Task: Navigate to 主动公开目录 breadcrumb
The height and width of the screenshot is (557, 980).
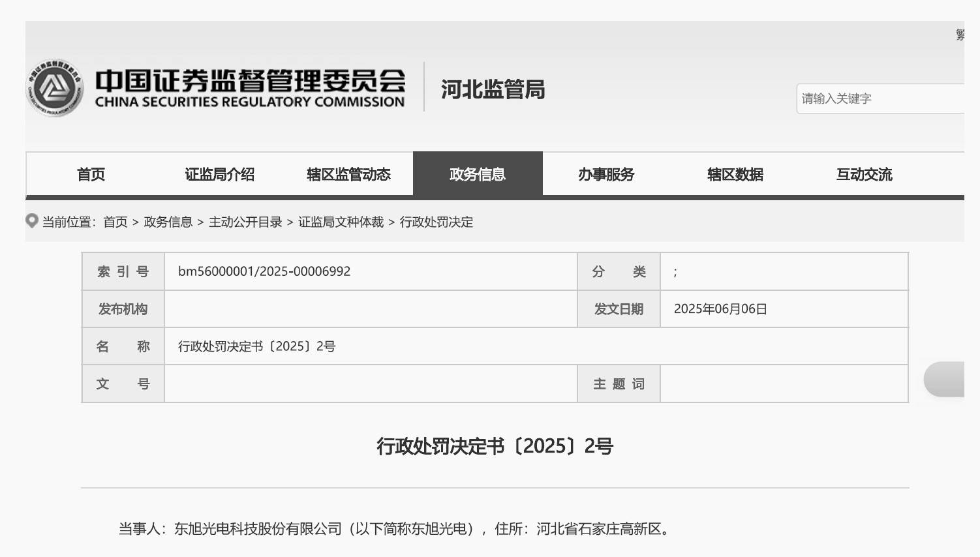Action: 245,222
